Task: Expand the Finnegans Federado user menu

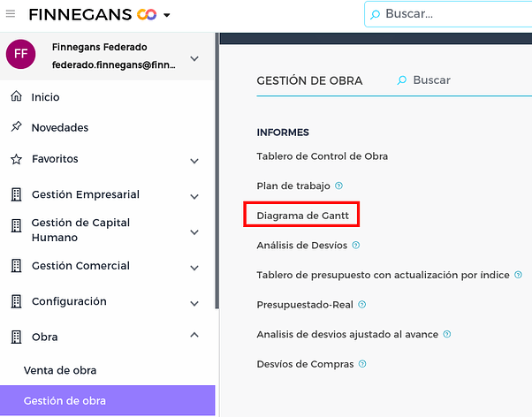Action: [194, 59]
